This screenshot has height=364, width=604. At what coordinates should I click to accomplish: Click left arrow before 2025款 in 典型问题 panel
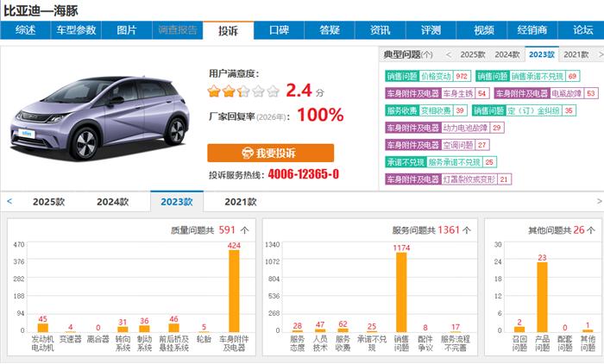click(x=450, y=54)
